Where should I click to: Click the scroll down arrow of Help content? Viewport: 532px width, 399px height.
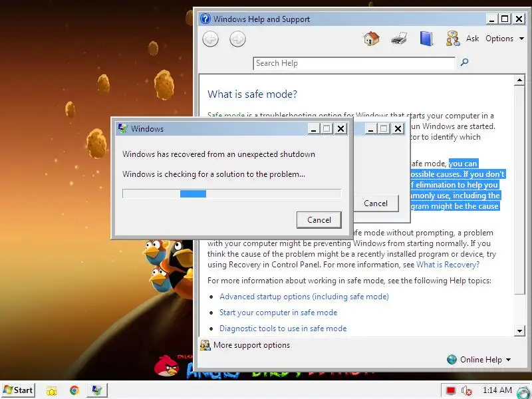pyautogui.click(x=519, y=331)
